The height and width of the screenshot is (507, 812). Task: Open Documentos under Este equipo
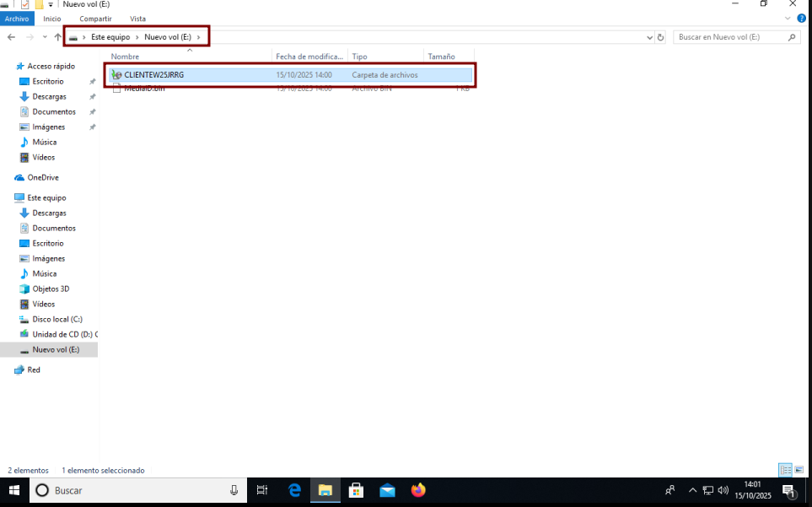(54, 229)
